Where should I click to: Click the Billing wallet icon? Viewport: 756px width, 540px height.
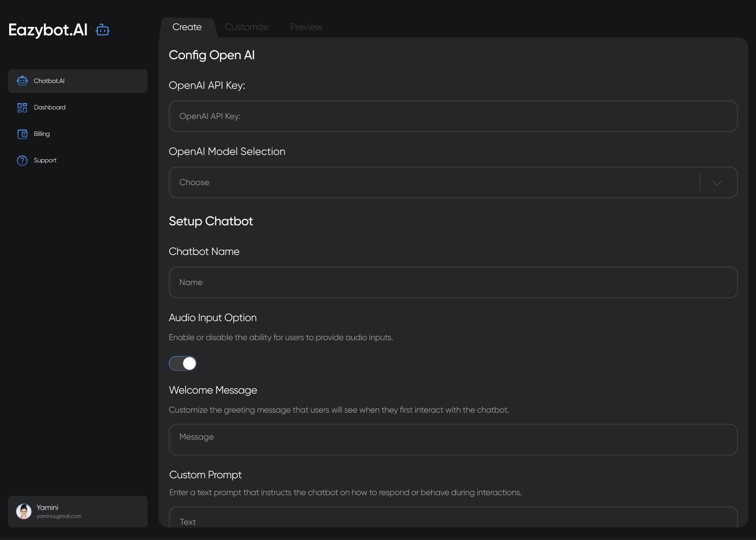click(22, 134)
